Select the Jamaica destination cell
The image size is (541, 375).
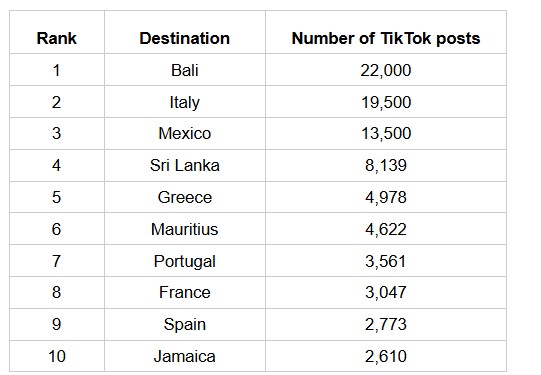pyautogui.click(x=185, y=356)
